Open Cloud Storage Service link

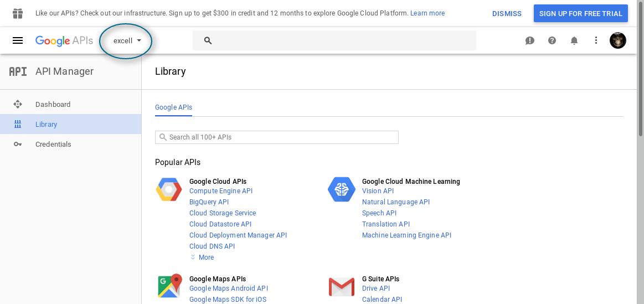[223, 213]
